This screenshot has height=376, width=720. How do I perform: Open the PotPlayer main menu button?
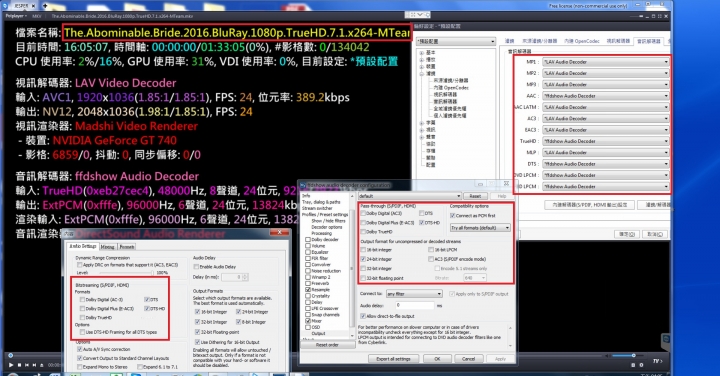coord(16,16)
